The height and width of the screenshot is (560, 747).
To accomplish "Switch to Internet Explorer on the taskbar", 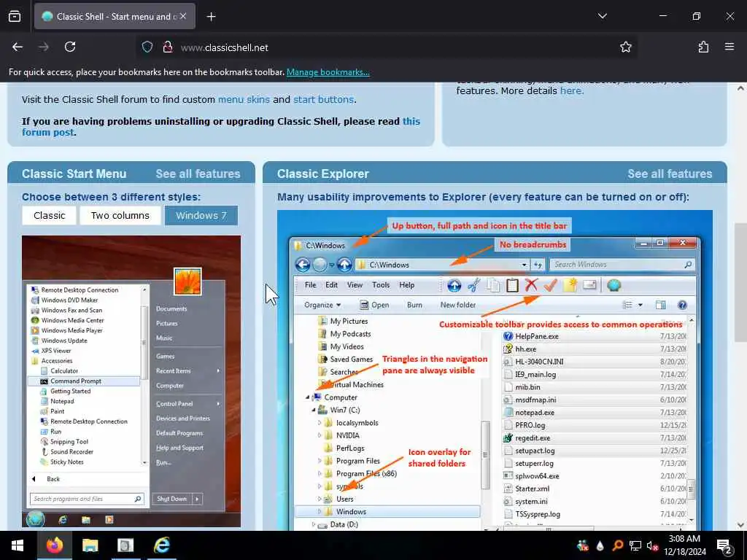I will [161, 545].
